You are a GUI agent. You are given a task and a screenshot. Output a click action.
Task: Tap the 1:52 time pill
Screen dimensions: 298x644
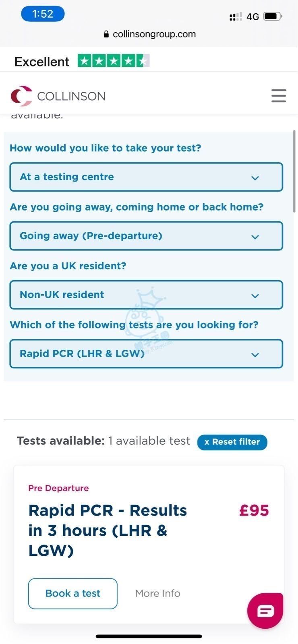[x=43, y=14]
